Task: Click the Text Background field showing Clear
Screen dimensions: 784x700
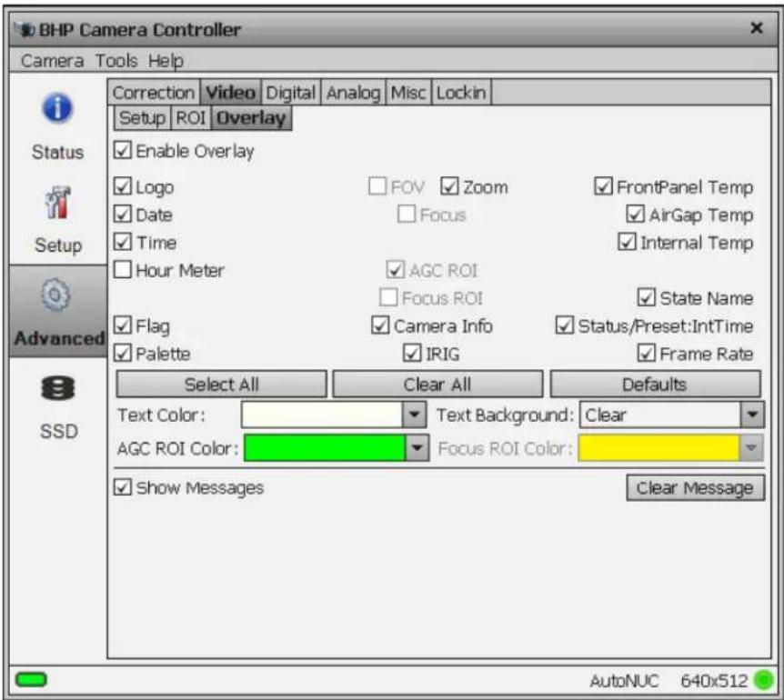Action: (660, 415)
